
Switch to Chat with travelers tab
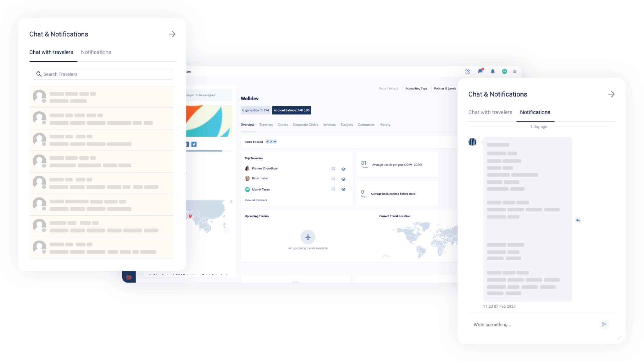tap(490, 112)
